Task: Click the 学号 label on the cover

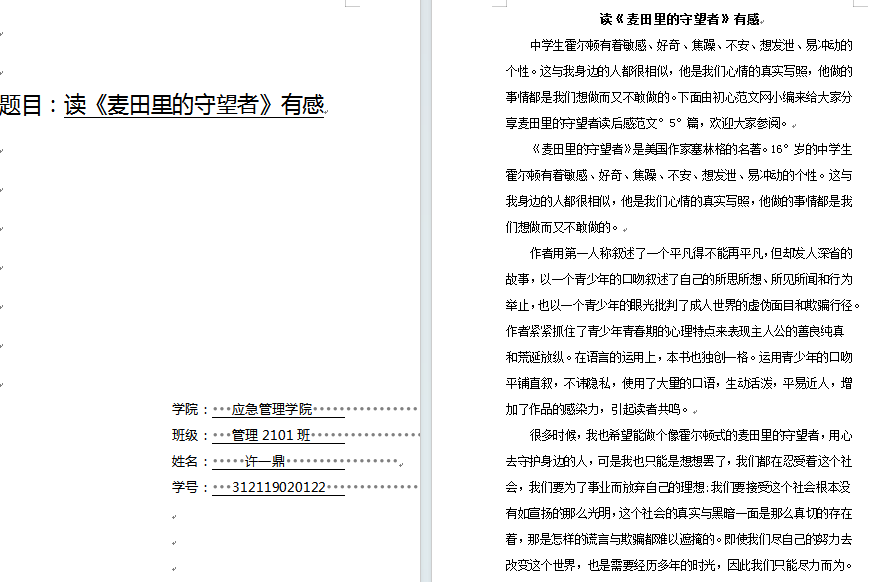Action: 185,487
